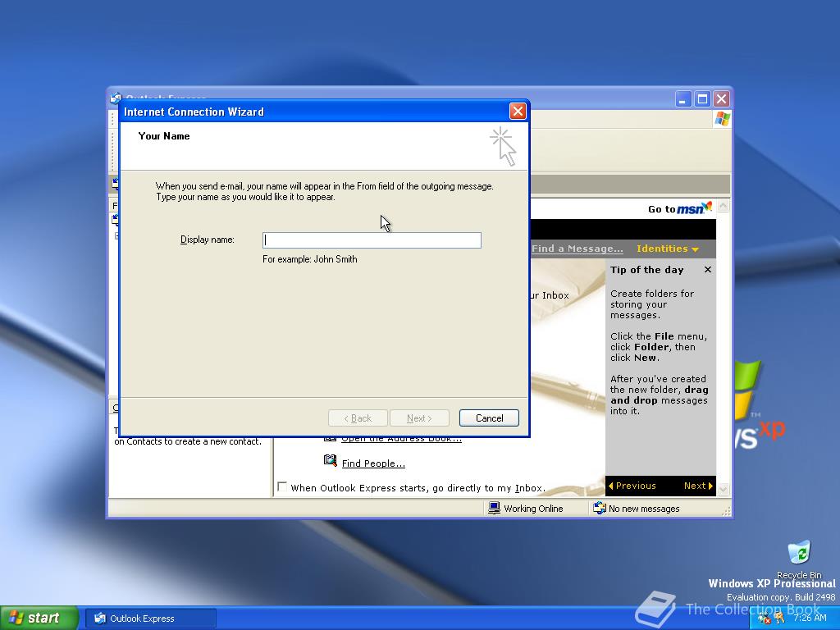The height and width of the screenshot is (630, 840).
Task: Open the Recycle Bin icon
Action: pos(798,552)
